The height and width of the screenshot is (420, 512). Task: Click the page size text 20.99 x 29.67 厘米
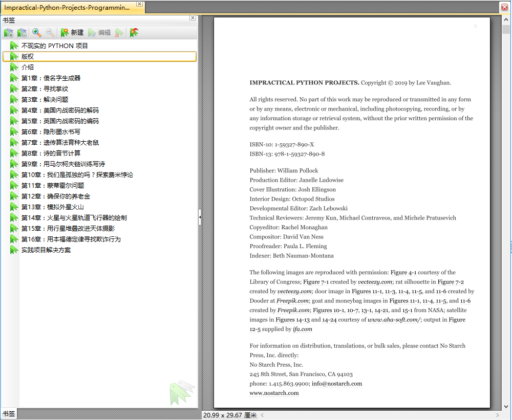coord(230,415)
